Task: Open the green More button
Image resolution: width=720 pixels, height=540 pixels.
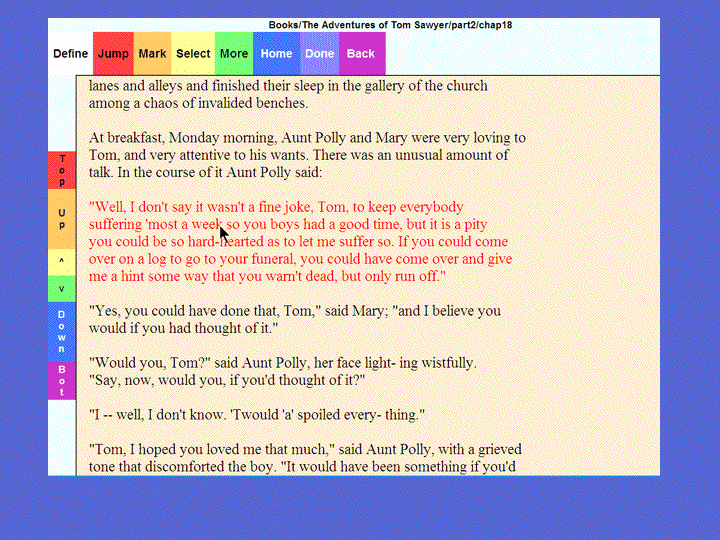Action: coord(234,54)
